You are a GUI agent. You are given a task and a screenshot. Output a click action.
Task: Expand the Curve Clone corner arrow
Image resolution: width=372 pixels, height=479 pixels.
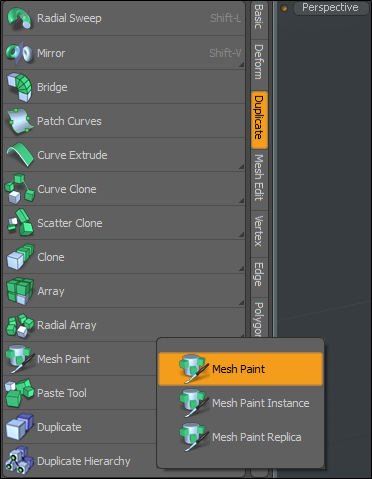pos(241,200)
